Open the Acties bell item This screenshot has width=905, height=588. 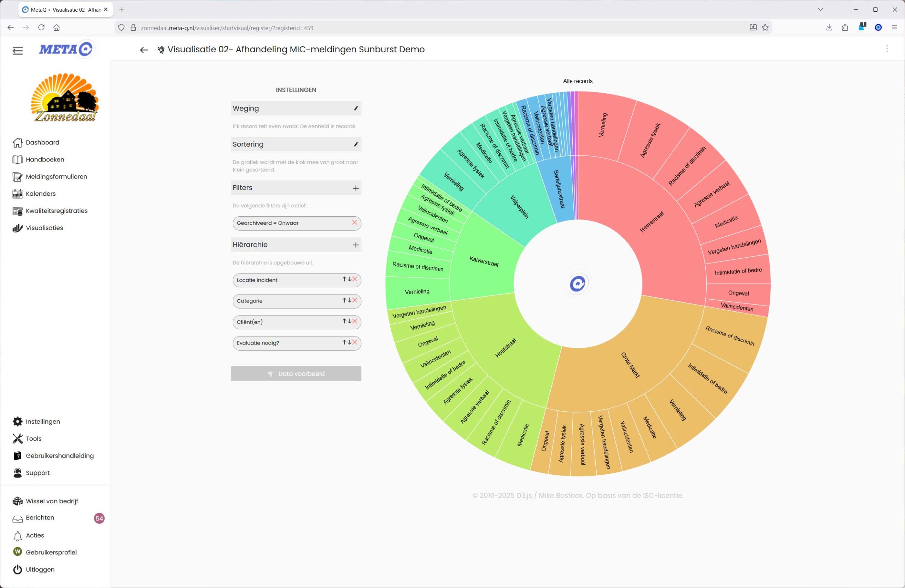pos(35,535)
